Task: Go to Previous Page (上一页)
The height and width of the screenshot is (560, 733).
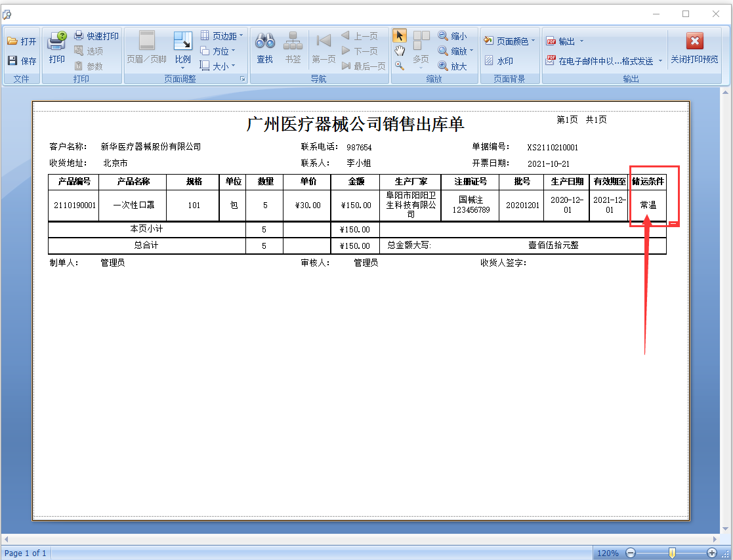Action: tap(359, 36)
